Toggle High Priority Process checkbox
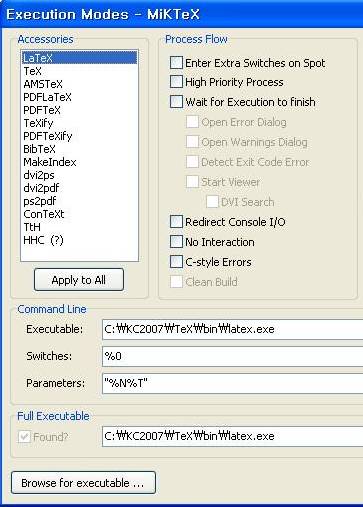 [x=176, y=82]
